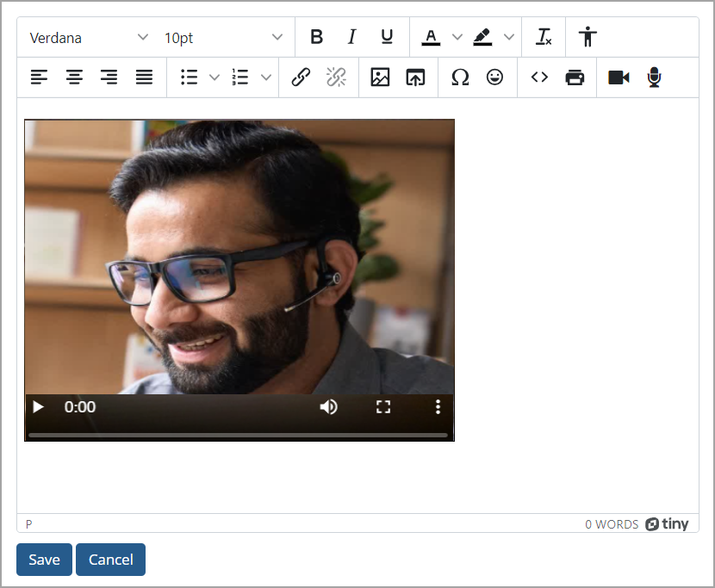Toggle underline formatting
This screenshot has width=715, height=588.
[387, 37]
